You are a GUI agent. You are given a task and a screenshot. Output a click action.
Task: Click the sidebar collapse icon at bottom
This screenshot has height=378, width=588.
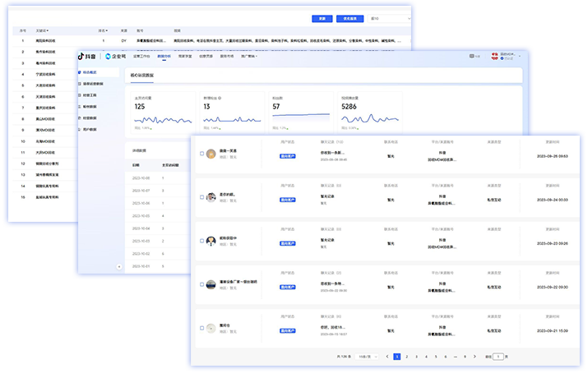(x=119, y=266)
